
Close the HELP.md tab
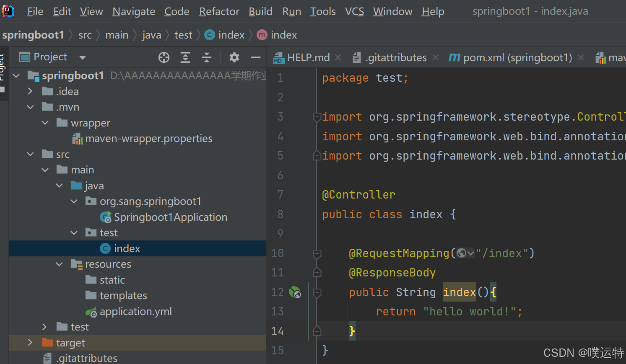tap(338, 57)
